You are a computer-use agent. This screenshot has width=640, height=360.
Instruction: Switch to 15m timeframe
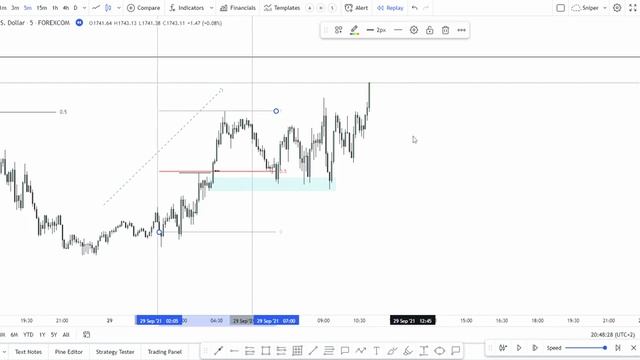[x=42, y=8]
